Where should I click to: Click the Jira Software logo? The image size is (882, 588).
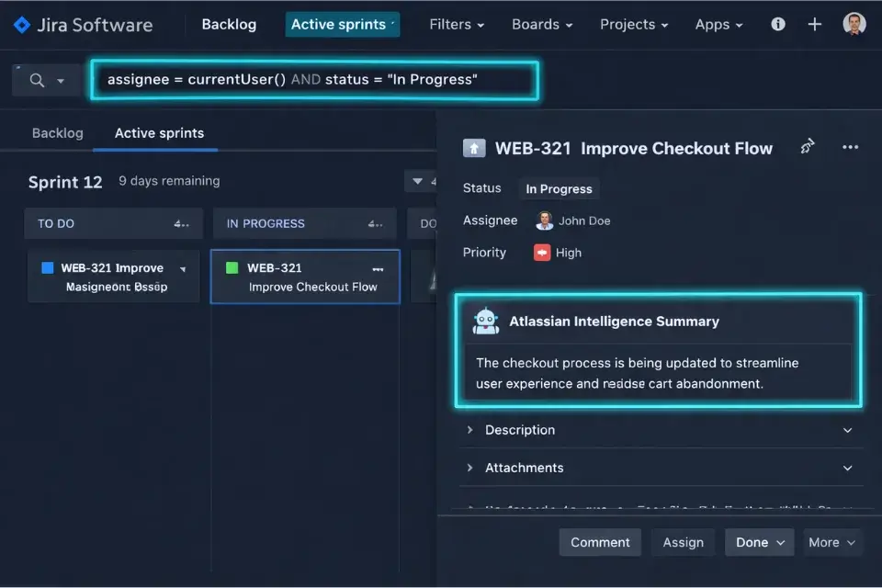pyautogui.click(x=83, y=25)
